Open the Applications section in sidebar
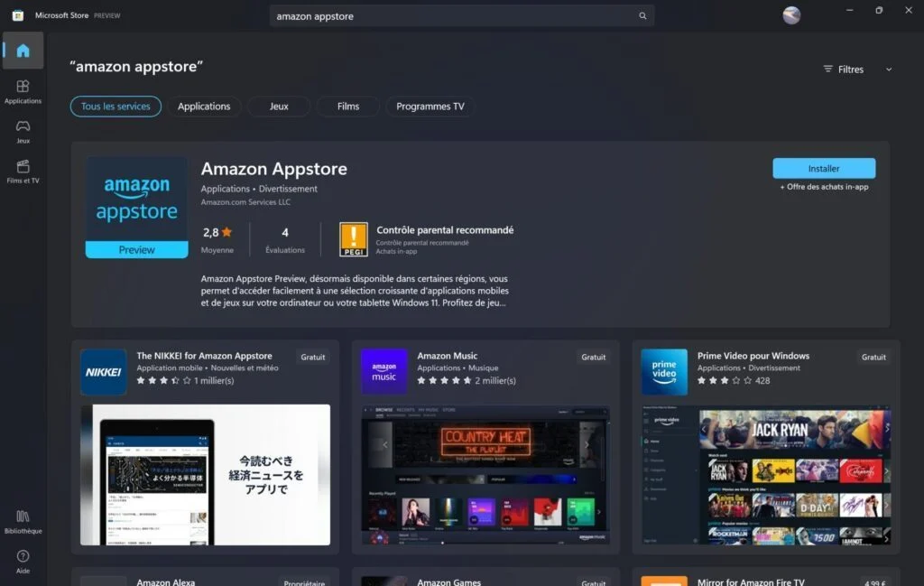Viewport: 924px width, 586px height. 23,92
